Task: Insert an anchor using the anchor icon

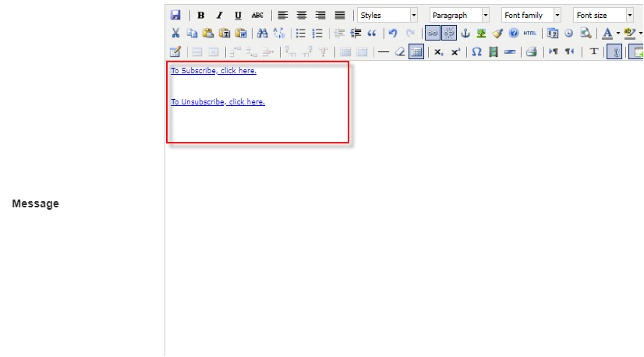Action: (465, 34)
